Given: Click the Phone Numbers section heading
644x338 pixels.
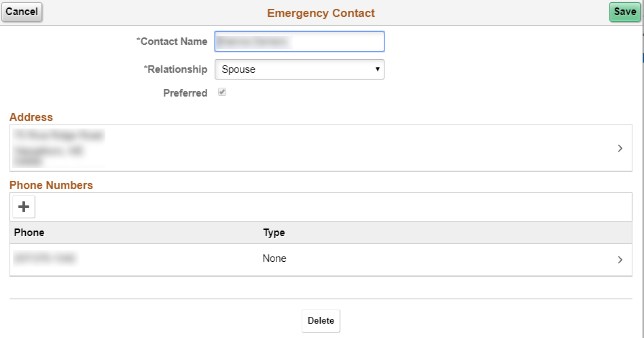Looking at the screenshot, I should 51,185.
